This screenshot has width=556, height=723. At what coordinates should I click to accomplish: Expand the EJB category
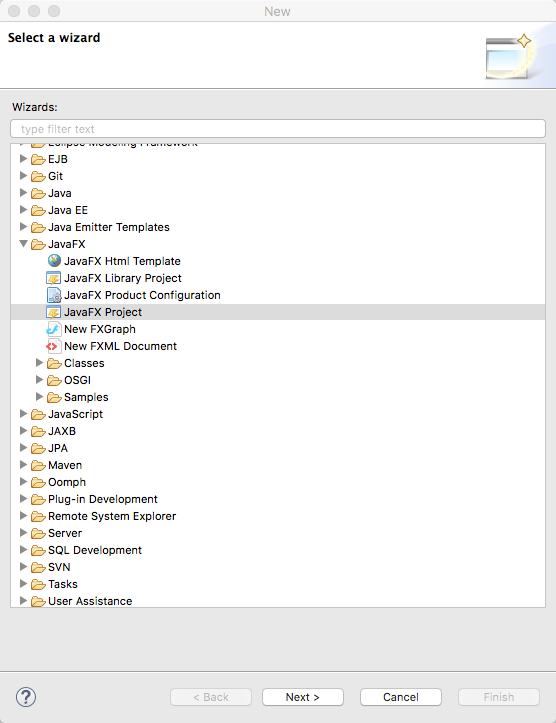[x=23, y=159]
